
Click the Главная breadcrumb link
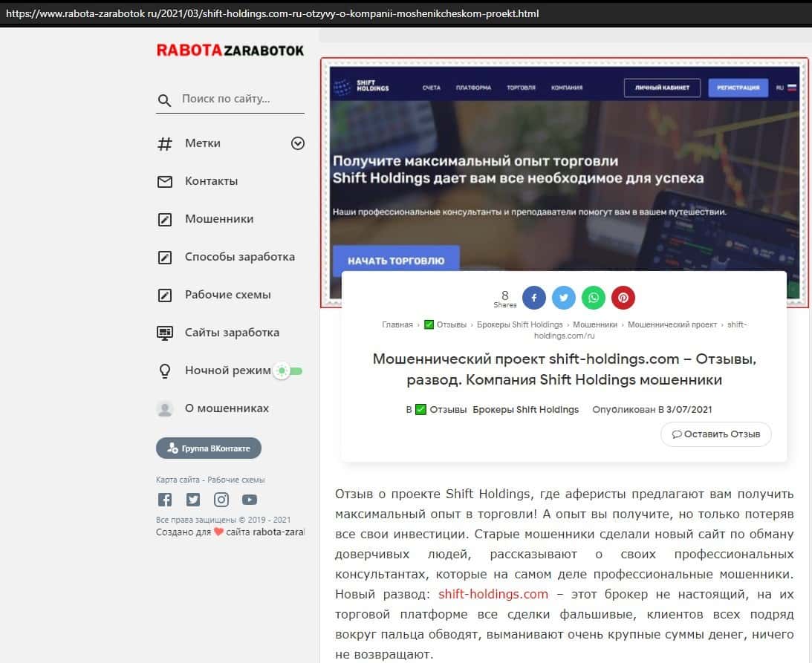coord(397,324)
